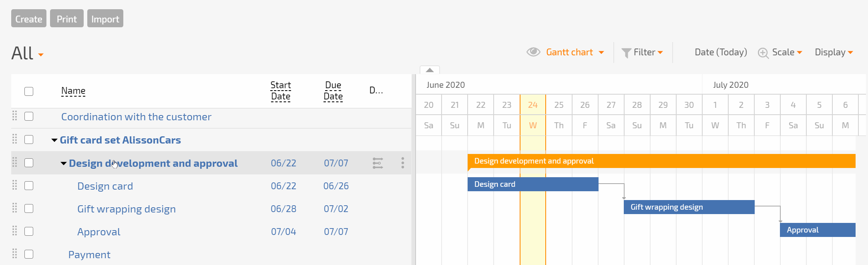Open three-dot menu for Design development row
The height and width of the screenshot is (265, 868).
(x=403, y=163)
